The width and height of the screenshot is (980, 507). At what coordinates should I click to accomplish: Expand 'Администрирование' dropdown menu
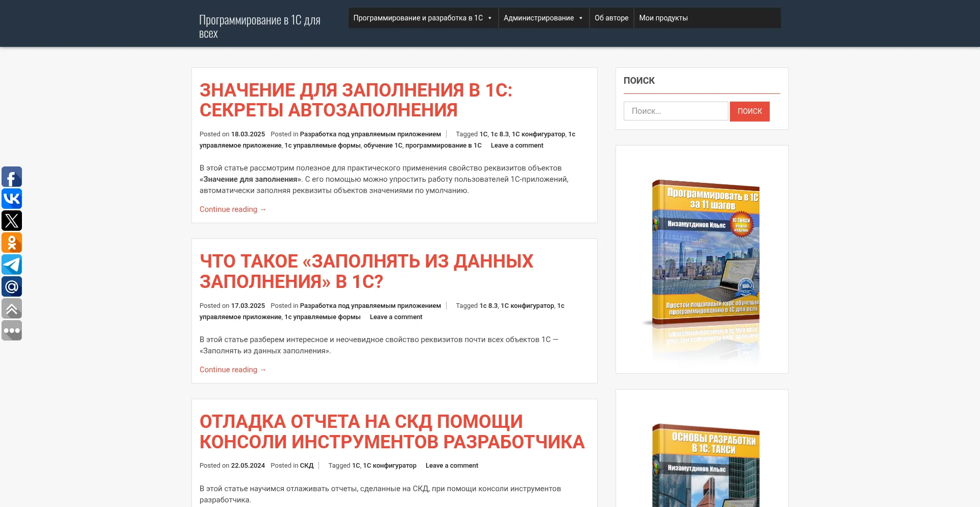[544, 18]
